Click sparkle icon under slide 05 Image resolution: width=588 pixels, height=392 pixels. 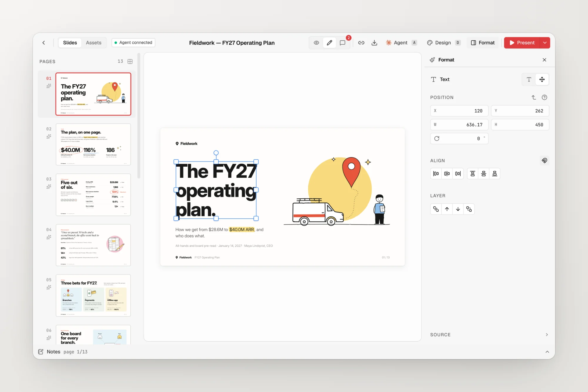tap(49, 287)
